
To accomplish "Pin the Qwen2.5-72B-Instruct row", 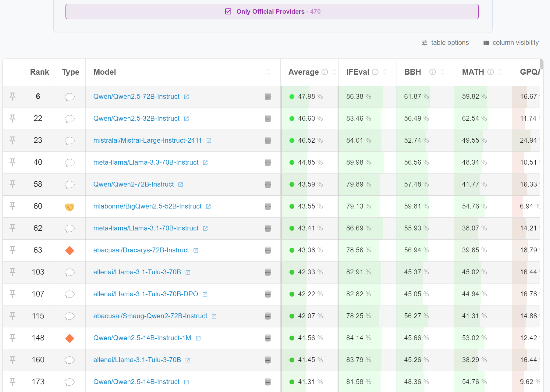I will [12, 96].
